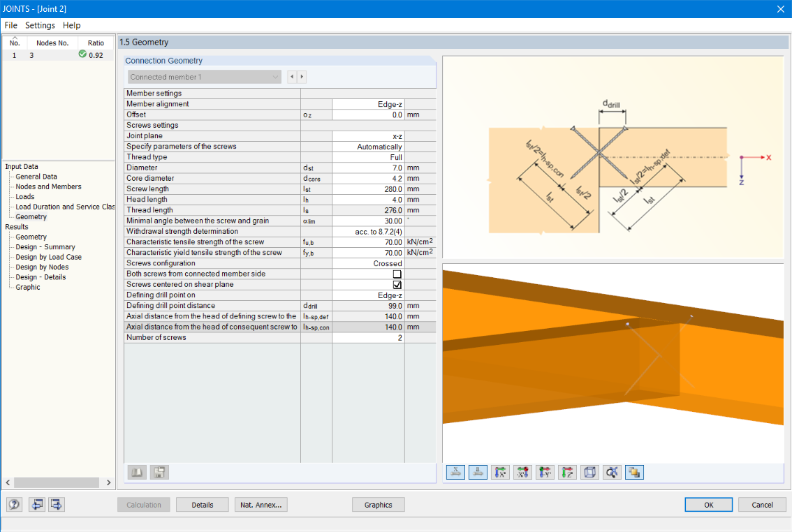Select 'General Data' in Input Data tree
Image resolution: width=792 pixels, height=532 pixels.
point(36,177)
